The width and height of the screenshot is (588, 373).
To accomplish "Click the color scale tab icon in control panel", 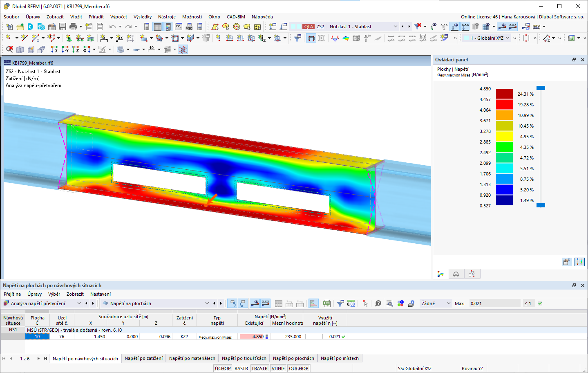I will [440, 274].
